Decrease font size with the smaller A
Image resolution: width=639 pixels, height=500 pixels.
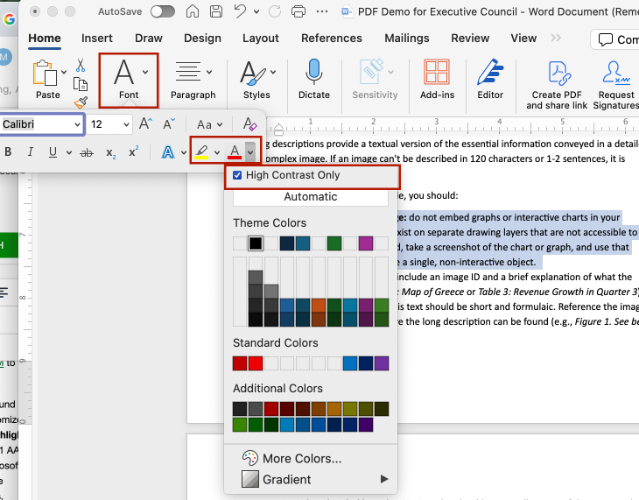tap(169, 123)
